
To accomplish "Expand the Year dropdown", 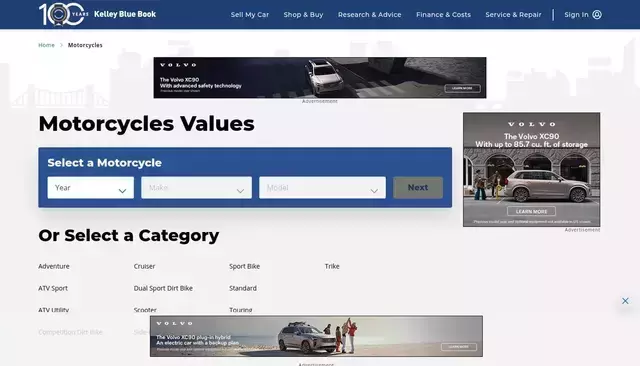I will [x=91, y=188].
